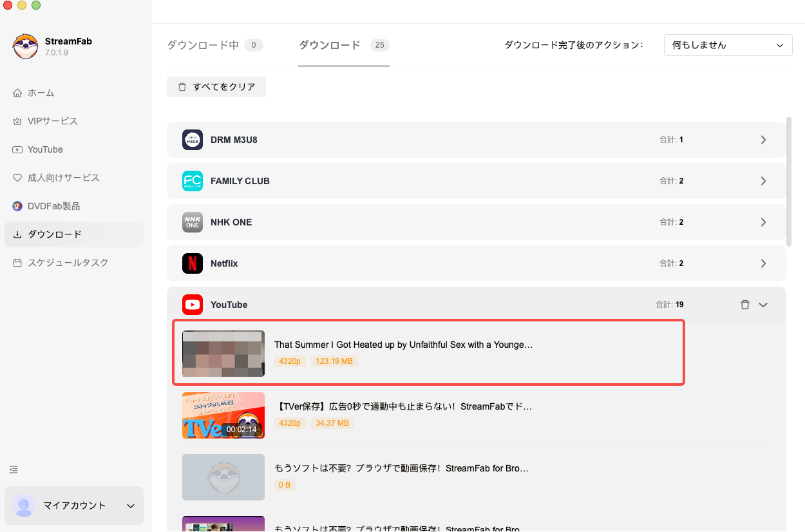Expand the DRM M3U8 group chevron
805x532 pixels.
pos(763,140)
